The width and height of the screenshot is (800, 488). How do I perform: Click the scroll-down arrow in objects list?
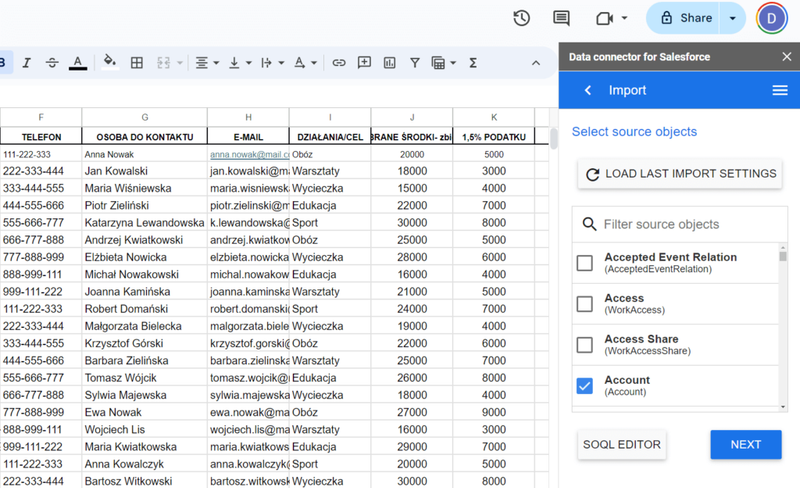click(x=783, y=407)
